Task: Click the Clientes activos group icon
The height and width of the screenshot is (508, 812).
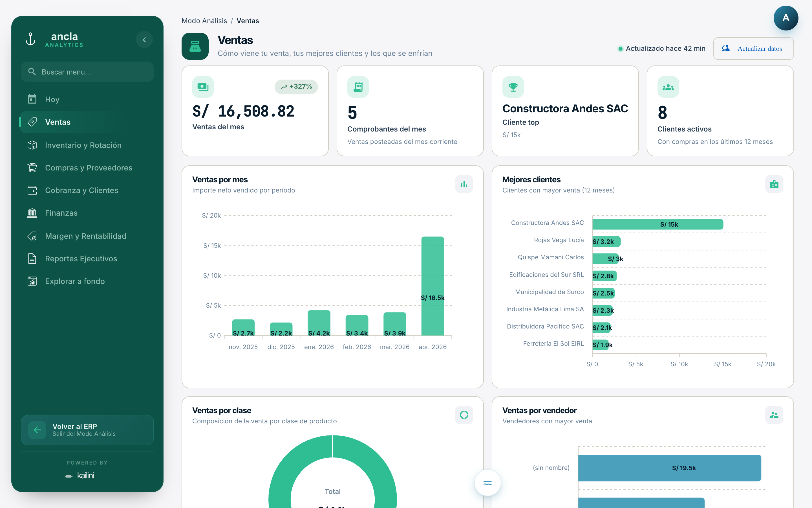Action: pyautogui.click(x=668, y=87)
